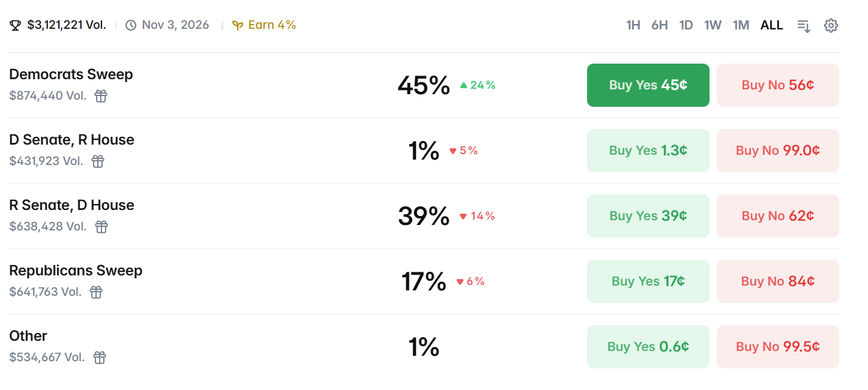
Task: Select the ALL time range
Action: (771, 25)
